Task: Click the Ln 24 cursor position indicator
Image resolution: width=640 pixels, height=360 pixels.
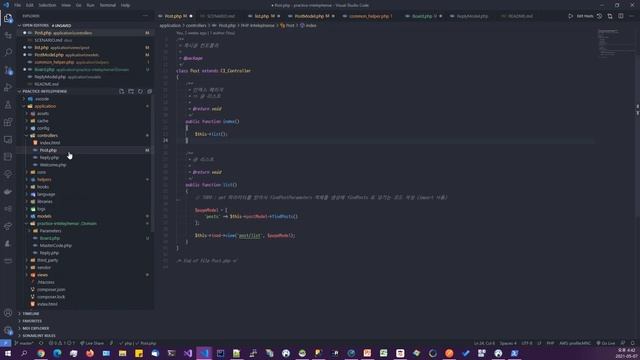Action: click(484, 343)
